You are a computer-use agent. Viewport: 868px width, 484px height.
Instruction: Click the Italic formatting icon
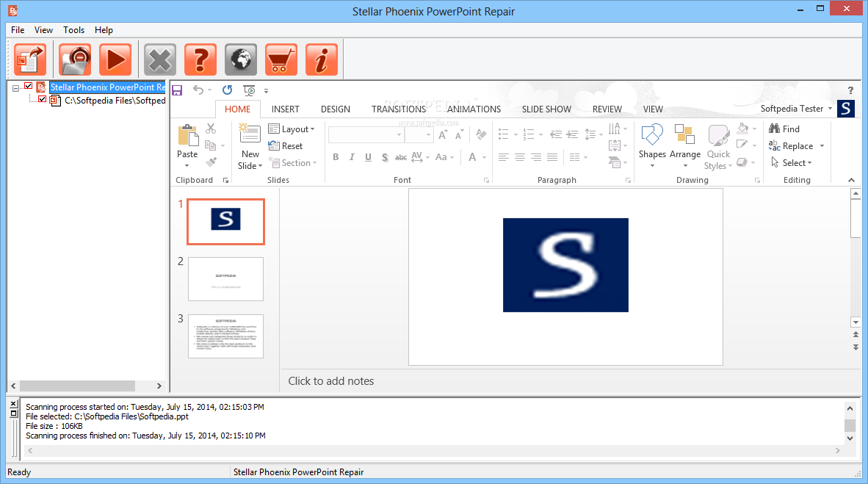tap(352, 157)
